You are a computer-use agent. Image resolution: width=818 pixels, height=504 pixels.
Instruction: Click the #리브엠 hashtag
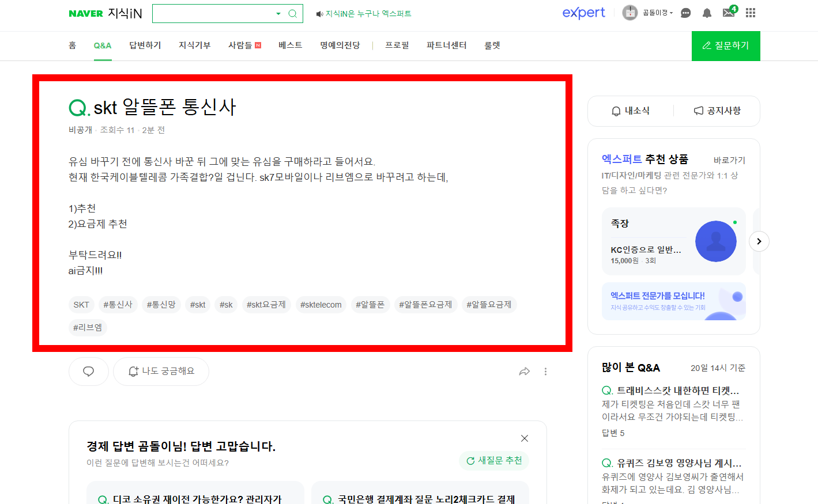click(x=88, y=328)
